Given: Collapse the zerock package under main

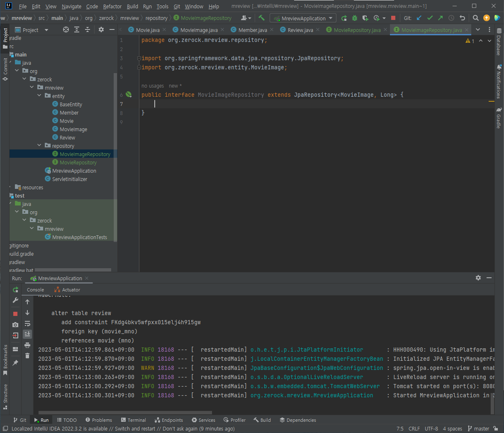Looking at the screenshot, I should tap(24, 79).
